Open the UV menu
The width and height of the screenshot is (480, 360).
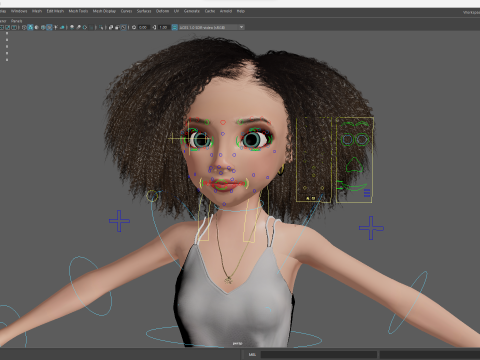pos(176,11)
